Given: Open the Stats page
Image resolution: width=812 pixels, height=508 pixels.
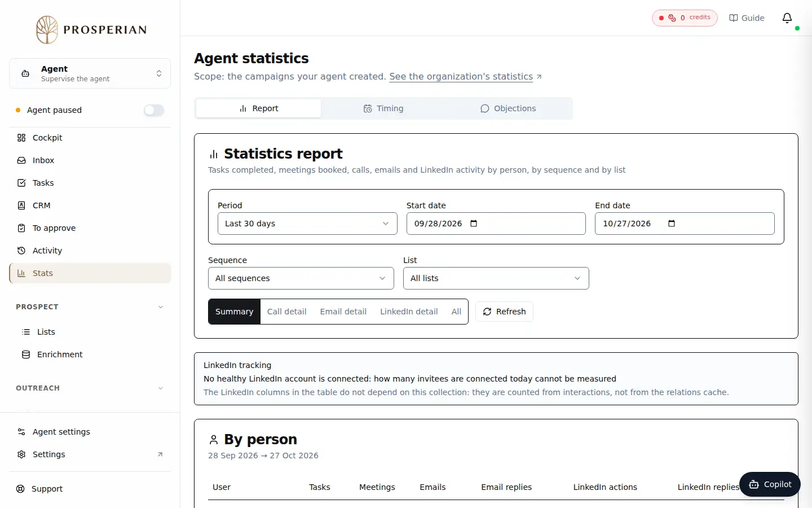Looking at the screenshot, I should click(x=90, y=273).
